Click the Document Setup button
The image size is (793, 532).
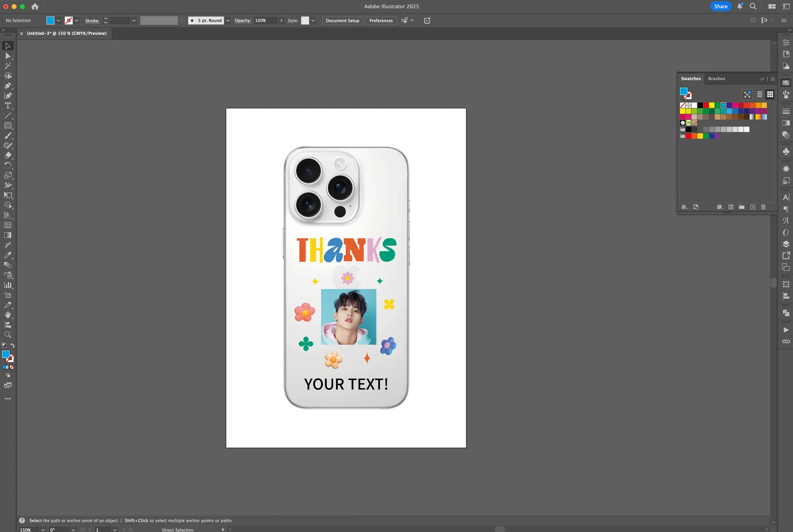pyautogui.click(x=342, y=21)
